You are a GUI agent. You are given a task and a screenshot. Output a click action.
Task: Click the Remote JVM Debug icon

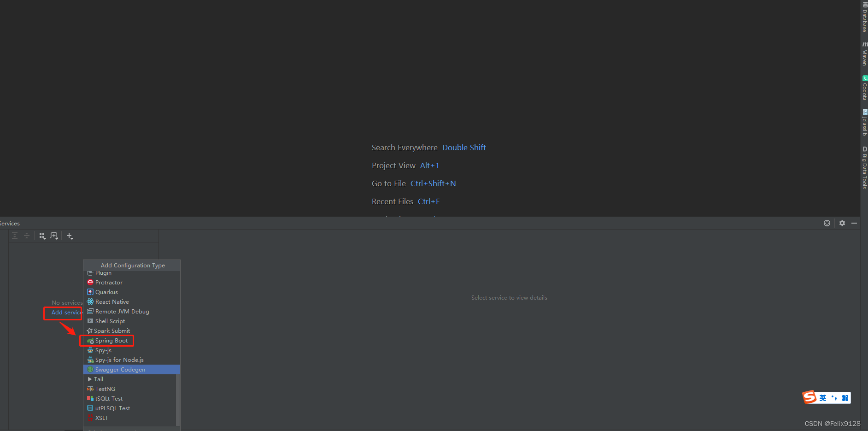pyautogui.click(x=90, y=311)
